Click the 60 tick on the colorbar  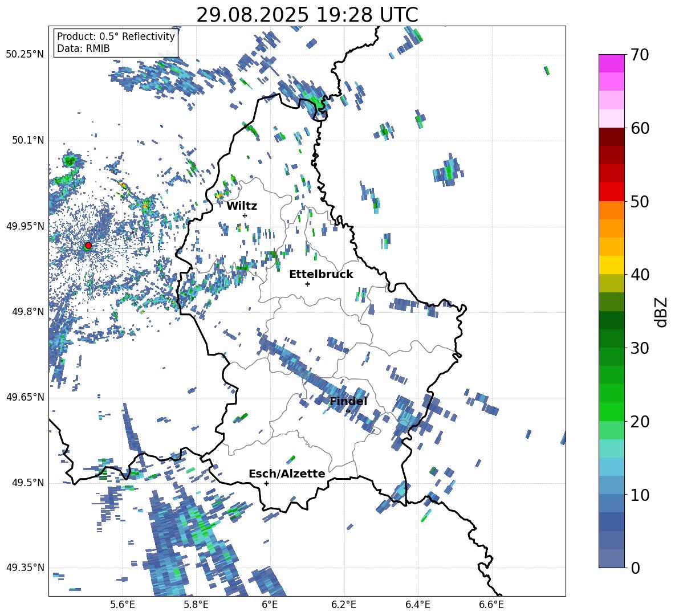click(x=640, y=128)
